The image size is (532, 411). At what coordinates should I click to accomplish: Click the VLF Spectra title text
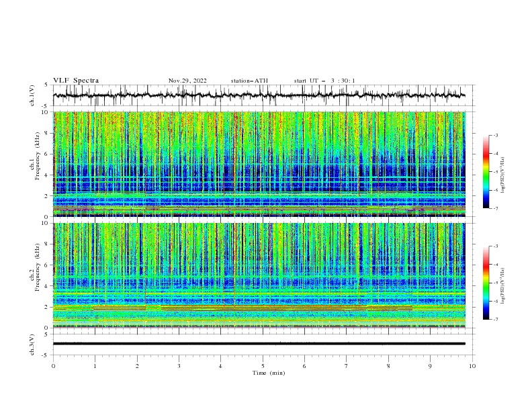click(76, 81)
